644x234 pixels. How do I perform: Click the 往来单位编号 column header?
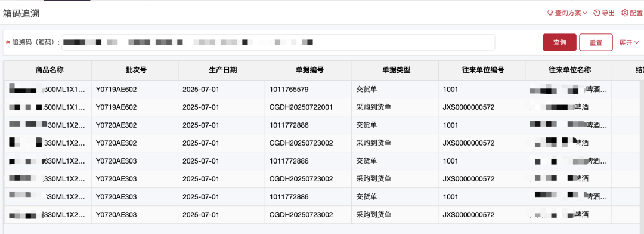(483, 70)
